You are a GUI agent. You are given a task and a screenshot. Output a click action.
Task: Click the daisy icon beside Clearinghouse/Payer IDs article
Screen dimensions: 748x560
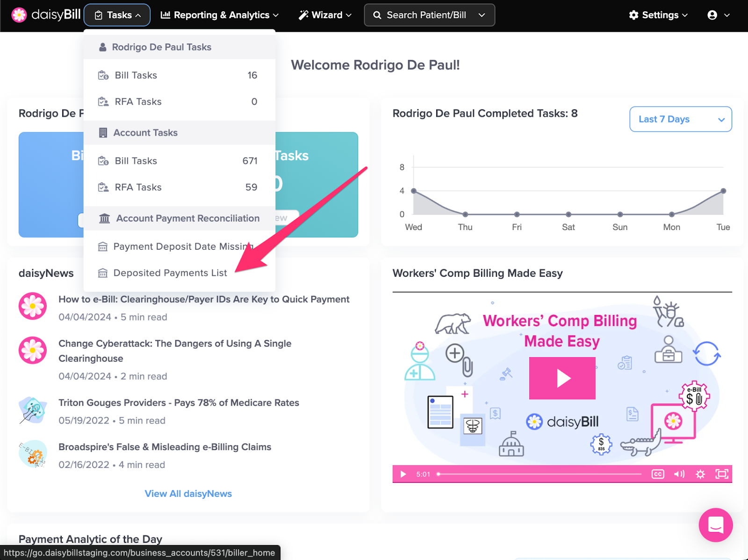tap(33, 306)
